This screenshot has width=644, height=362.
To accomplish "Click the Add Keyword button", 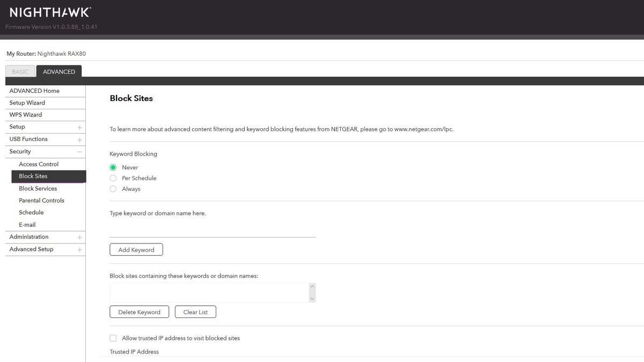I will tap(136, 250).
